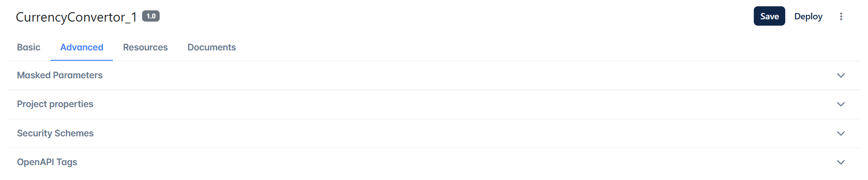
Task: Click the 1.0 version badge
Action: 151,16
